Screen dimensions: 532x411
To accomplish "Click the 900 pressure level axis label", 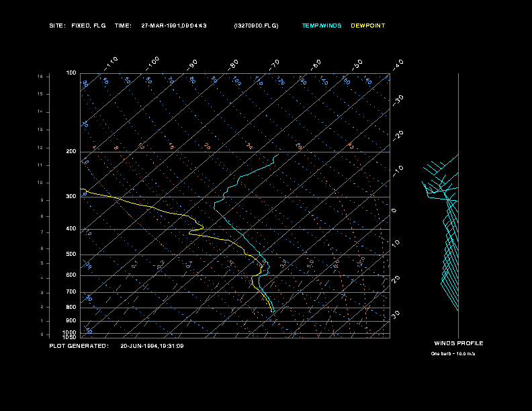I will click(x=71, y=320).
